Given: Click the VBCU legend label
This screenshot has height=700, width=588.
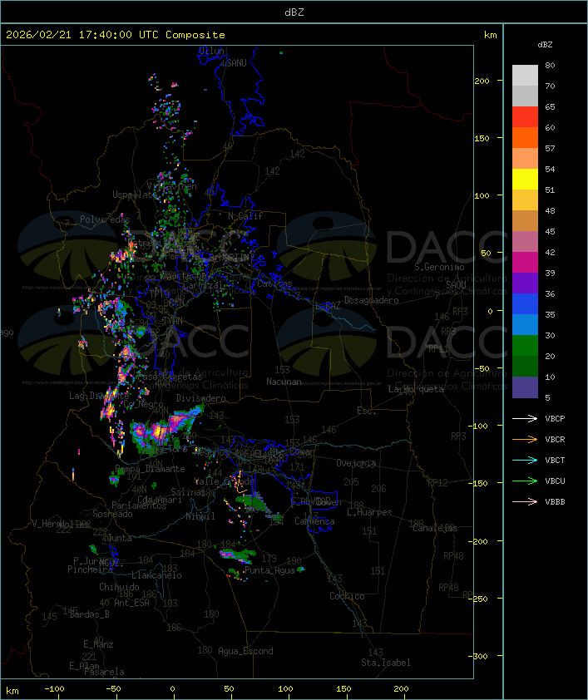Looking at the screenshot, I should (555, 481).
